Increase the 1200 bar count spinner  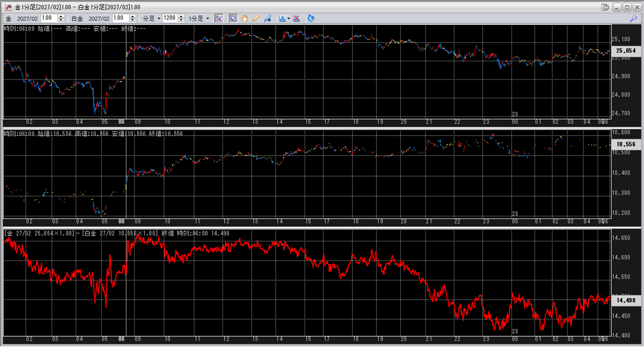pos(181,16)
